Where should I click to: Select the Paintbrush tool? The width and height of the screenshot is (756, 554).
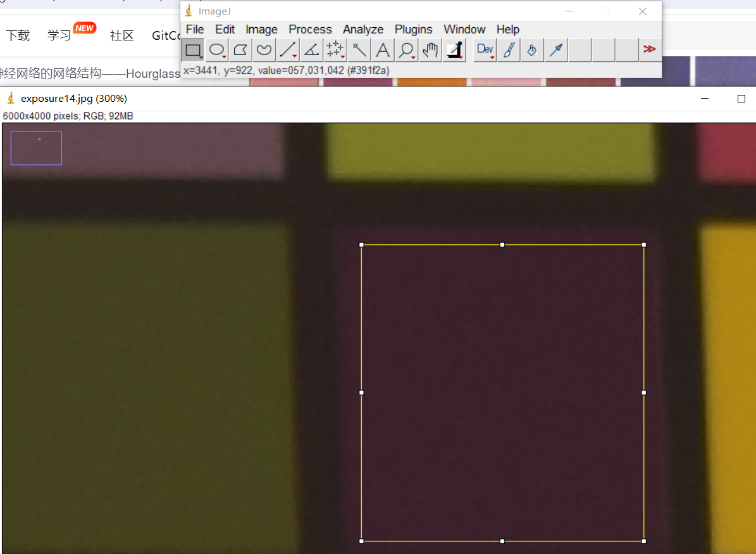tap(508, 50)
